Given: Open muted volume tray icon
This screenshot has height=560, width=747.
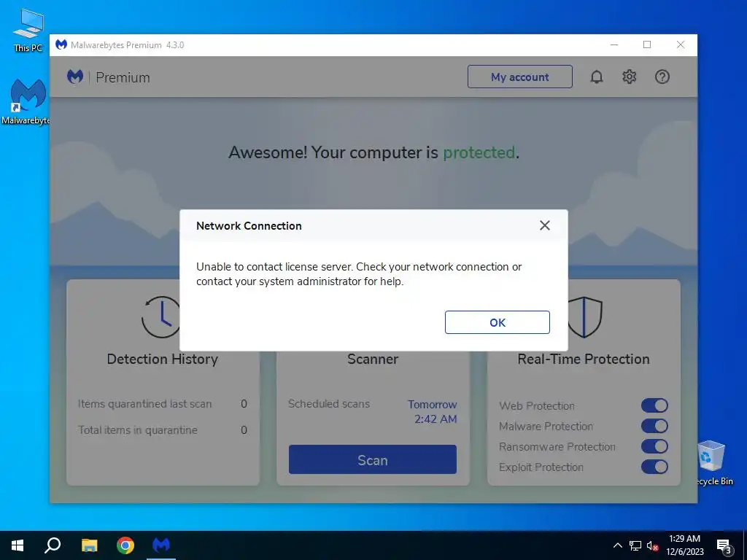Looking at the screenshot, I should click(652, 545).
